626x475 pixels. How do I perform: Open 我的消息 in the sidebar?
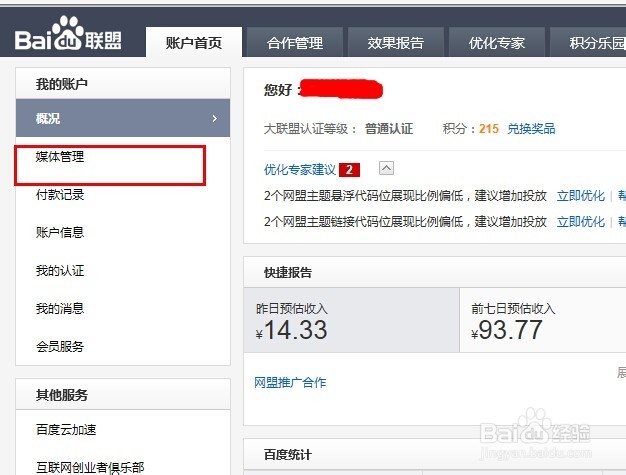pyautogui.click(x=60, y=308)
